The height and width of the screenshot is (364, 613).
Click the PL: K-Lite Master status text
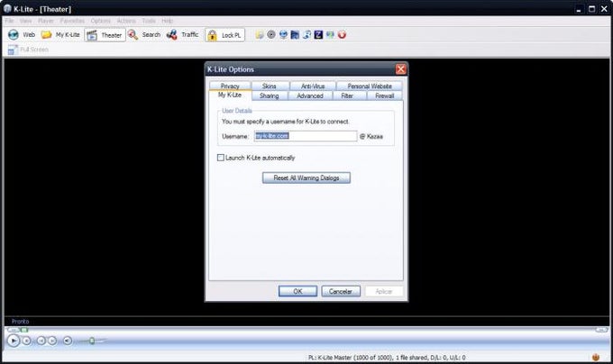click(387, 358)
